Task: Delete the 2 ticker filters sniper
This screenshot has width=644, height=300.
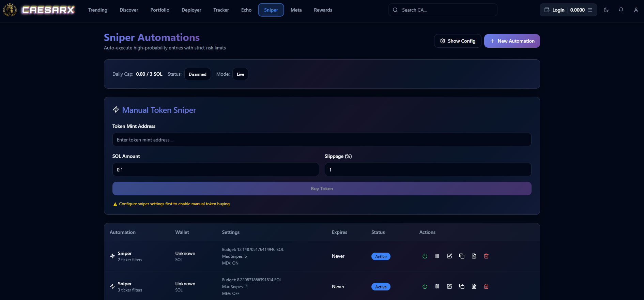Action: (x=486, y=256)
